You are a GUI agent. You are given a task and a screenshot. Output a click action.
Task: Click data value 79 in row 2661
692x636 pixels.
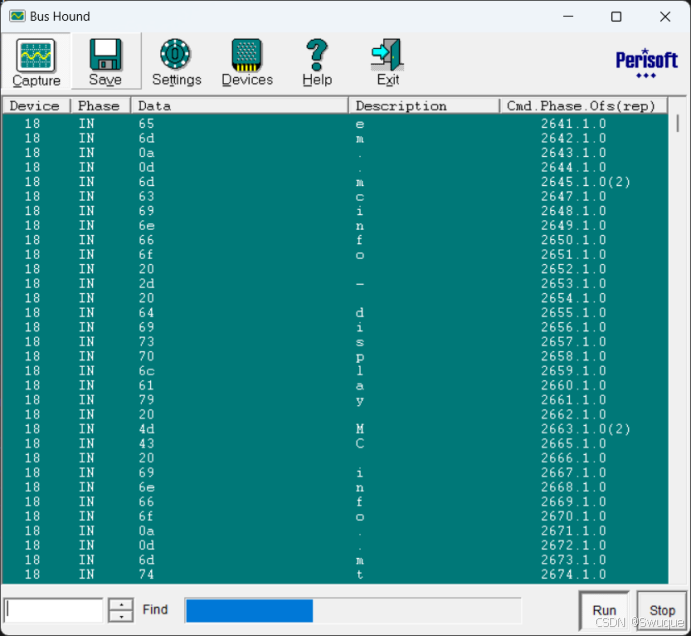[147, 400]
